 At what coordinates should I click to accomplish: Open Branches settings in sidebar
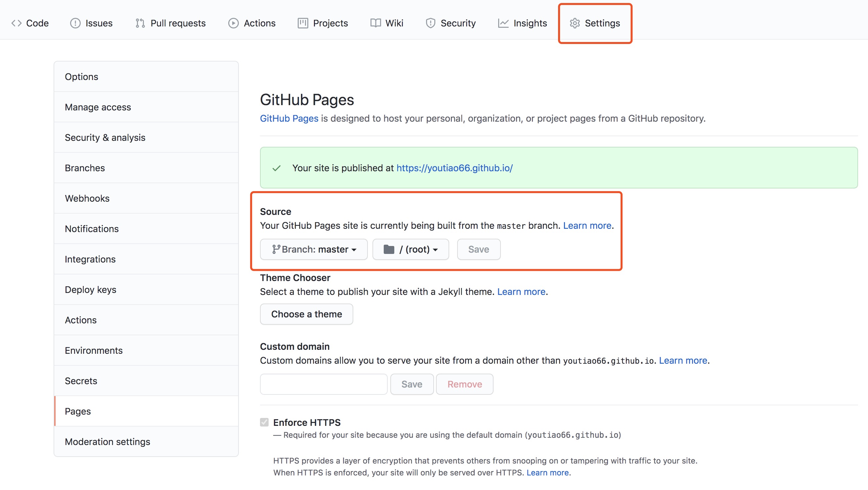pos(146,168)
